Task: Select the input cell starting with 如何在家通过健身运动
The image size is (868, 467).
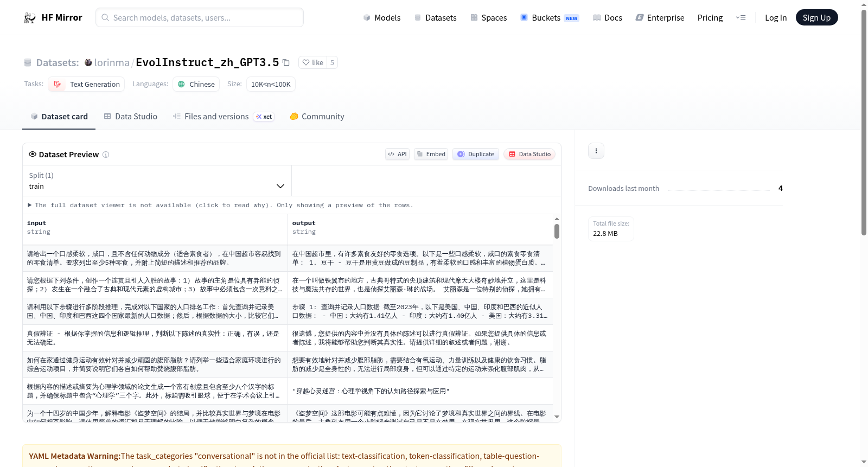Action: tap(155, 364)
